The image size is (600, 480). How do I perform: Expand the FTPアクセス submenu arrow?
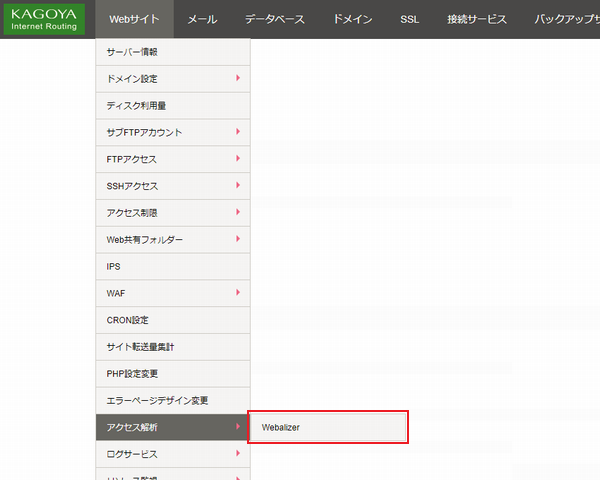238,158
